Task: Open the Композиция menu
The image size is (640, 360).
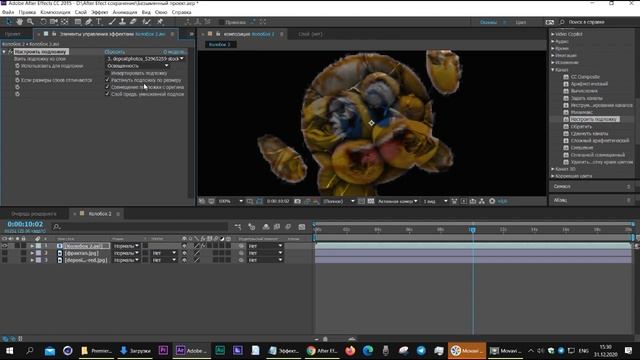Action: [55, 12]
